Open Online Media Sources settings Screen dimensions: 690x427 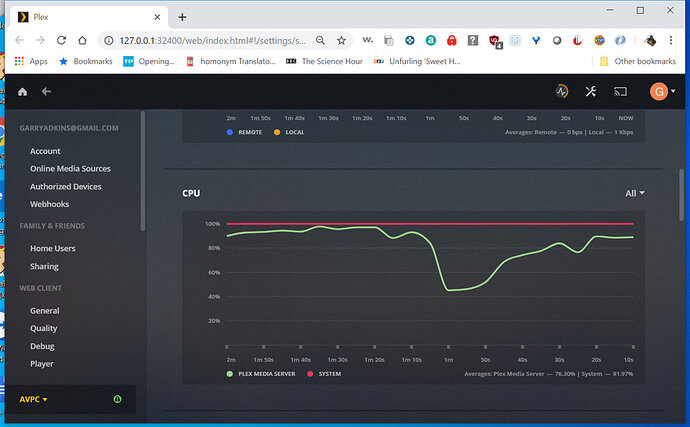point(70,169)
